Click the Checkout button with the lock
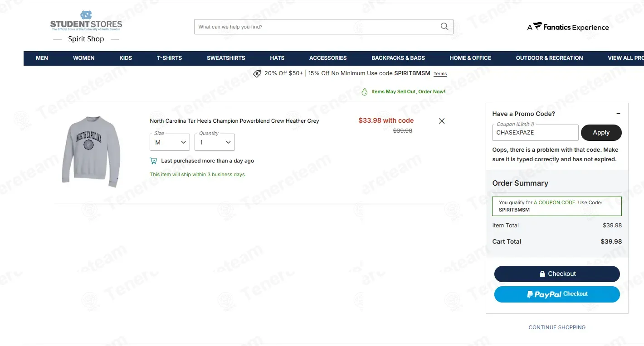The width and height of the screenshot is (644, 346). point(557,274)
